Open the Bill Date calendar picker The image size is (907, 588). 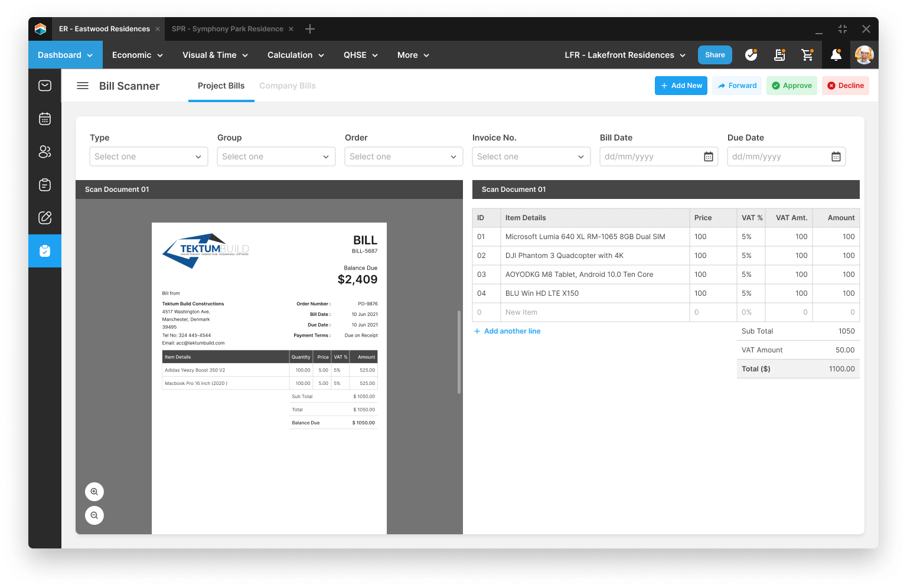click(x=708, y=156)
